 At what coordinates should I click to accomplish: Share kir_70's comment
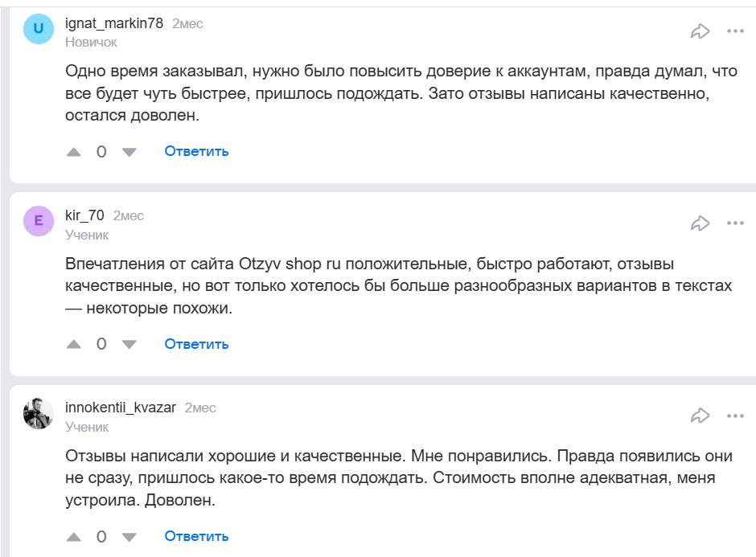(701, 223)
